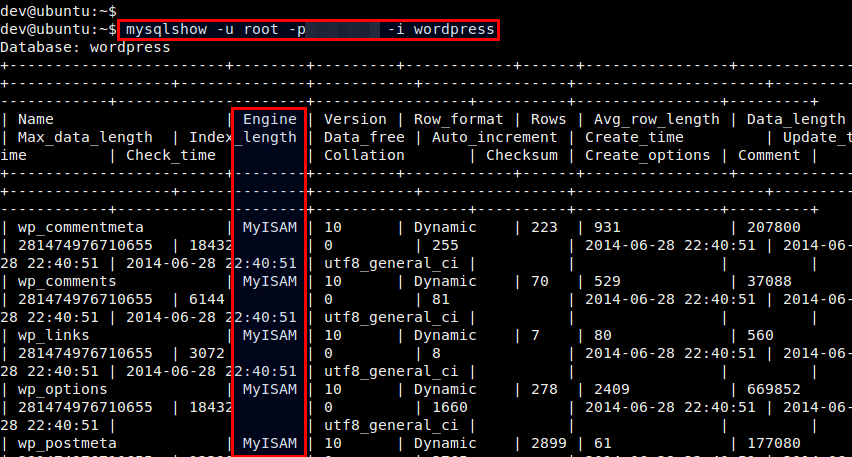Image resolution: width=852 pixels, height=457 pixels.
Task: Click auto increment value 1660
Action: tap(449, 408)
